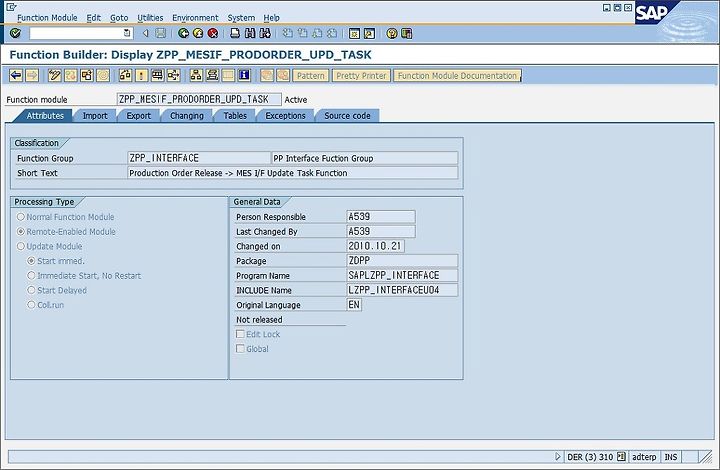This screenshot has width=720, height=470.
Task: Open the Environment menu
Action: pyautogui.click(x=195, y=18)
